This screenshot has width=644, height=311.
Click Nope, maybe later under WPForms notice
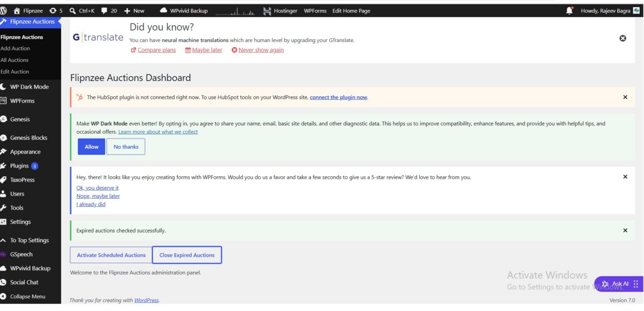tap(98, 196)
